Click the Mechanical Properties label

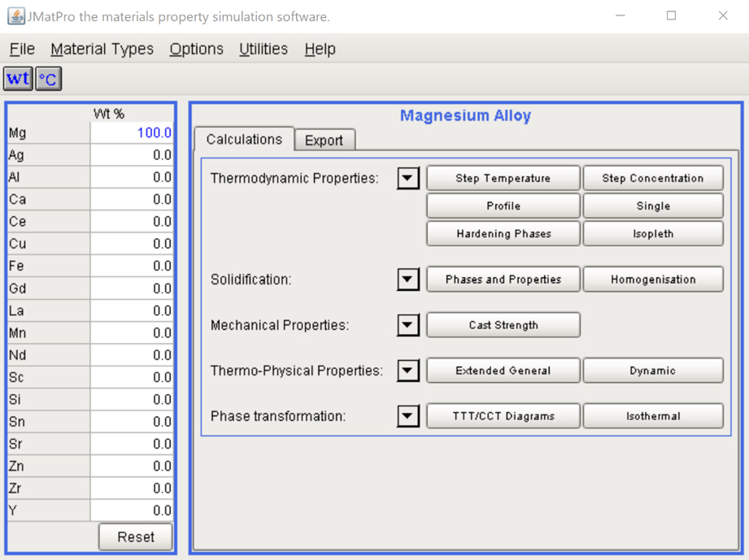(x=280, y=325)
